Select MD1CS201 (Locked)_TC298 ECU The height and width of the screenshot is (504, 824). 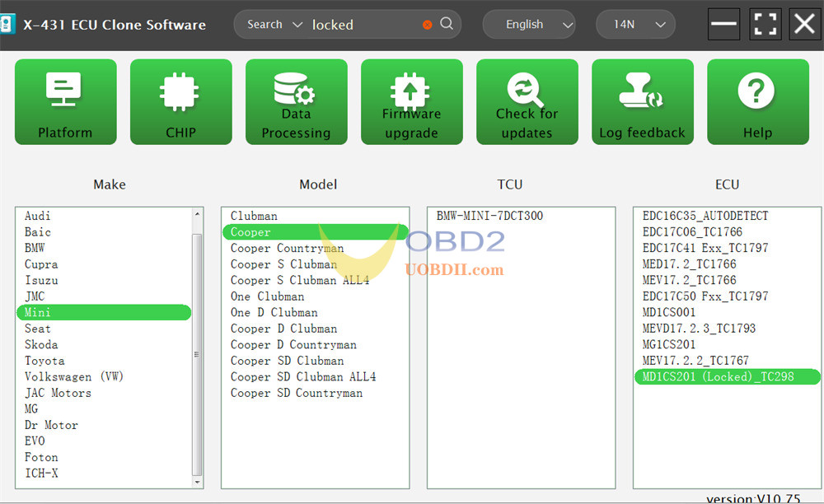click(728, 376)
